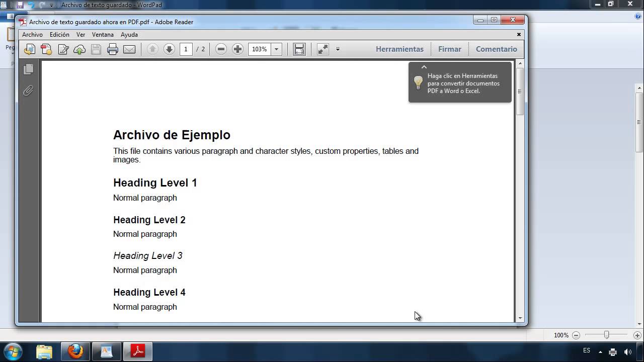644x362 pixels.
Task: Open the Windows Start menu
Action: [x=13, y=351]
